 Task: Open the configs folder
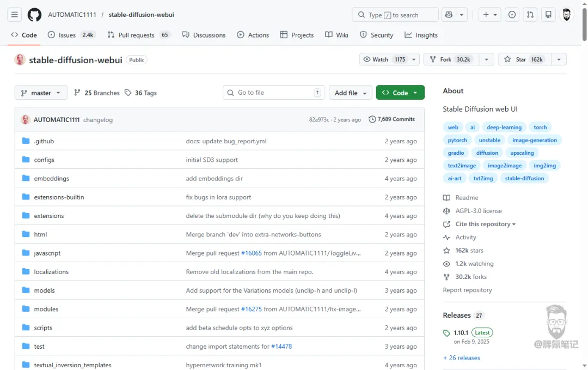[44, 160]
